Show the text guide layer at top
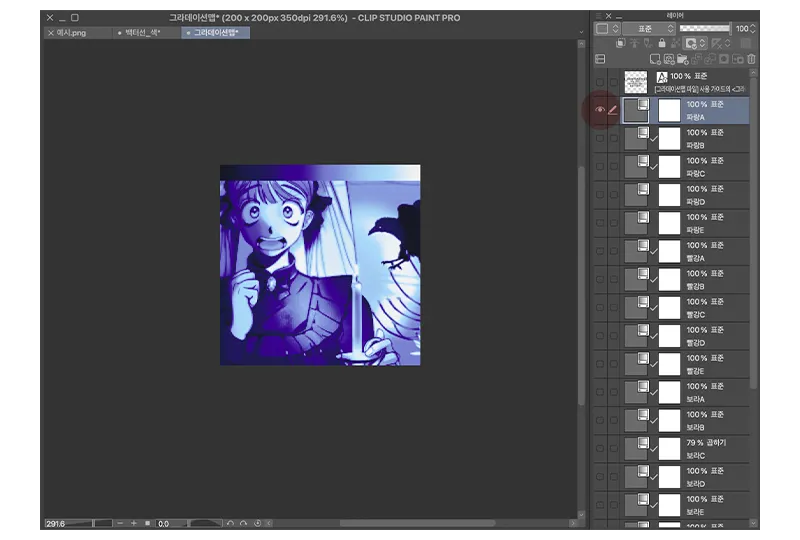 [599, 82]
